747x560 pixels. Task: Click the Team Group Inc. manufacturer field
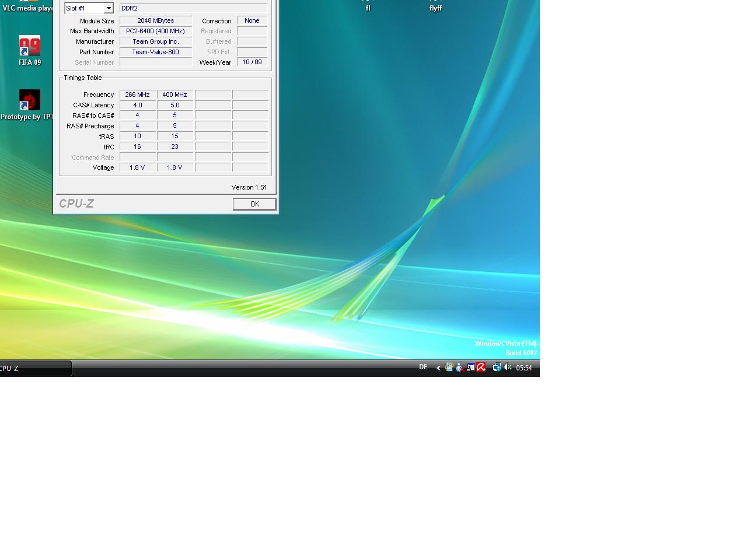(156, 41)
